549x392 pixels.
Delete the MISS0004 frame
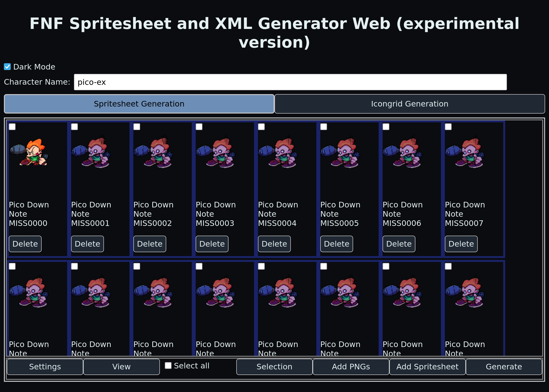click(274, 244)
